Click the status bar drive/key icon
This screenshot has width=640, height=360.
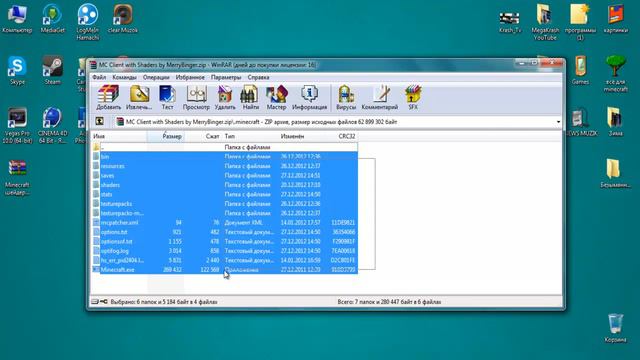pos(99,302)
